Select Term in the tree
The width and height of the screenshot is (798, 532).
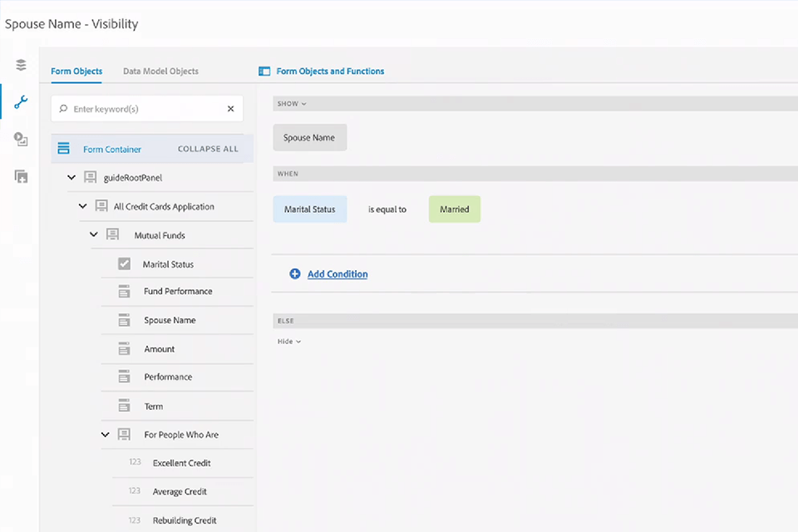click(154, 406)
